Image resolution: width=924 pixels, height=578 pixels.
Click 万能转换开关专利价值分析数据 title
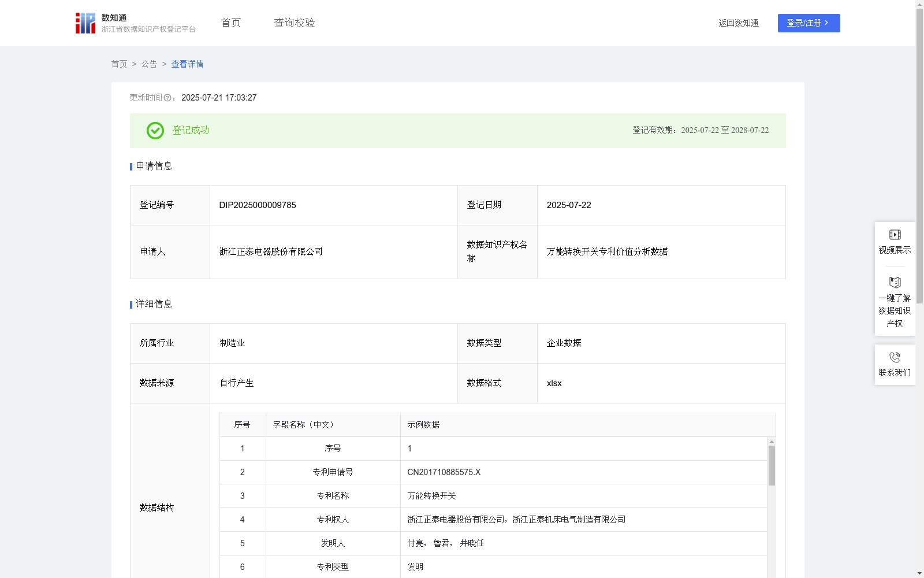click(x=607, y=252)
